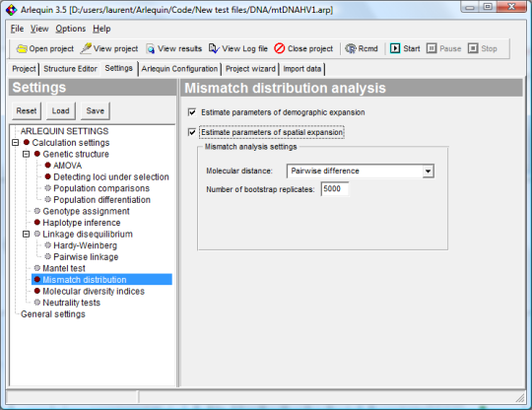Click the Rcmd R icon
The width and height of the screenshot is (532, 410).
pyautogui.click(x=351, y=49)
